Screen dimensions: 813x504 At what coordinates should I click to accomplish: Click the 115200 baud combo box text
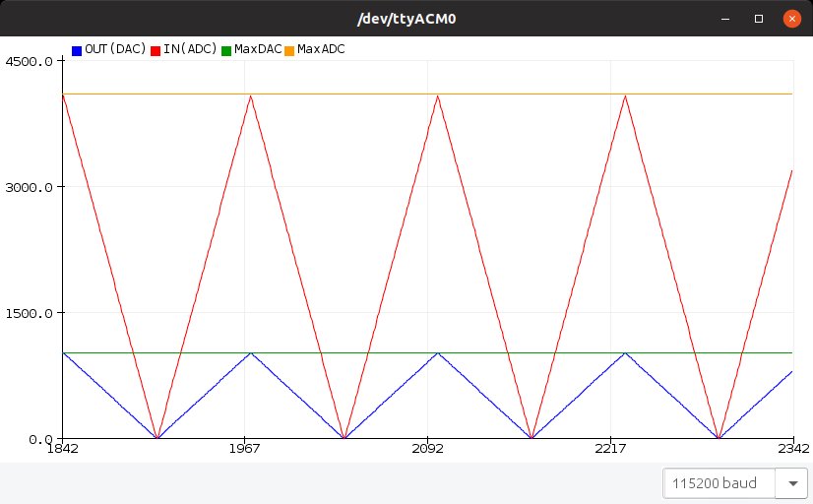click(x=719, y=483)
